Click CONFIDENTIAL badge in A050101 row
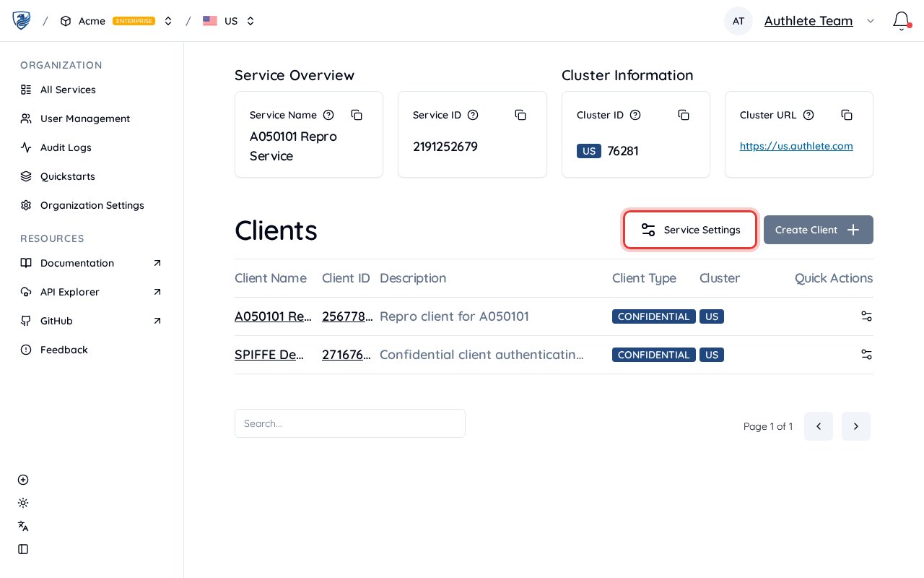The width and height of the screenshot is (924, 578). tap(654, 316)
